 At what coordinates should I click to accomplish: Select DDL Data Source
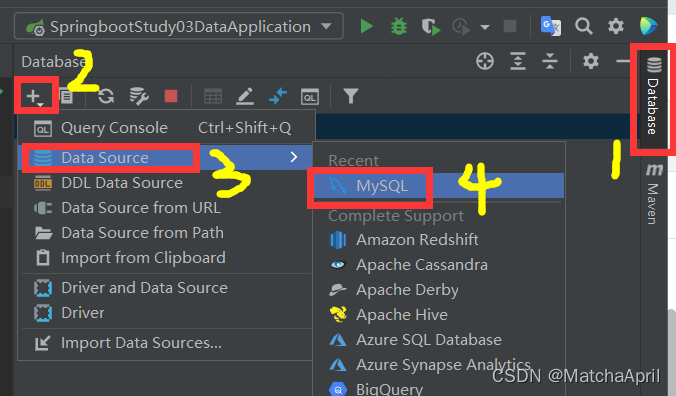(166, 183)
